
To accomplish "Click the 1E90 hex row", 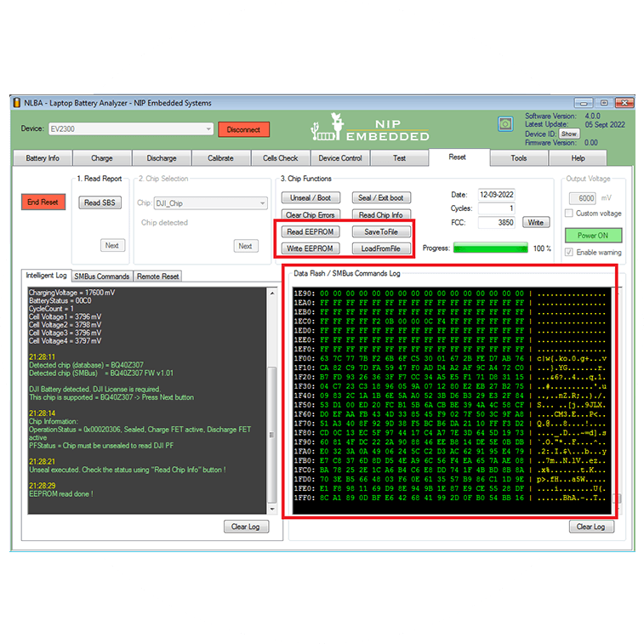I will (x=450, y=294).
